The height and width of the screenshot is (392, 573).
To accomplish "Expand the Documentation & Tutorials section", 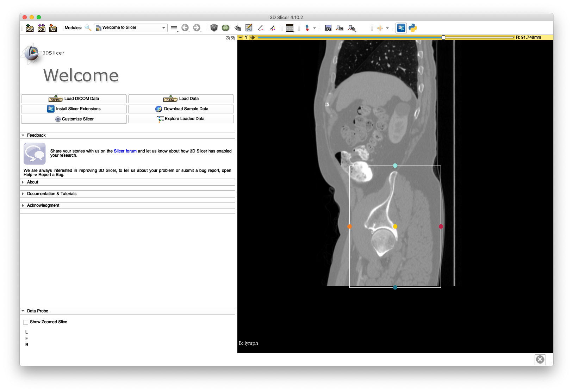I will 127,194.
